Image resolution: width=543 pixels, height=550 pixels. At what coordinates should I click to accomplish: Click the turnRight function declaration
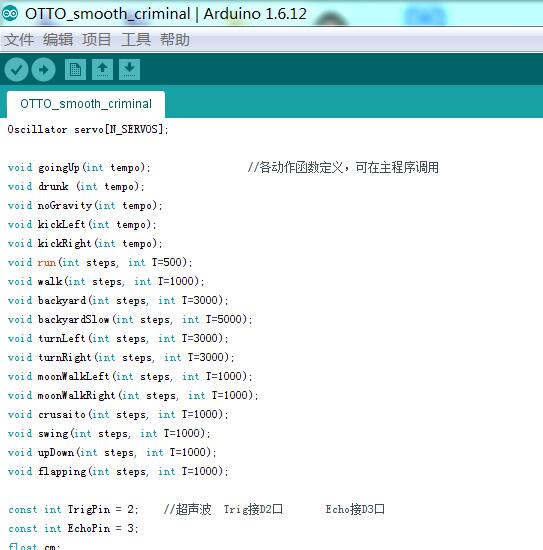tap(121, 357)
